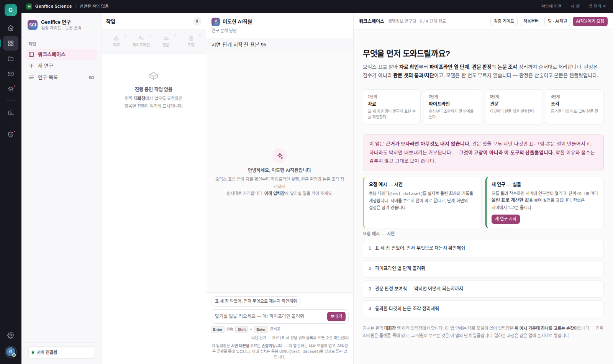Click the 자료 step icon in task panel
This screenshot has height=364, width=613.
pos(116,38)
